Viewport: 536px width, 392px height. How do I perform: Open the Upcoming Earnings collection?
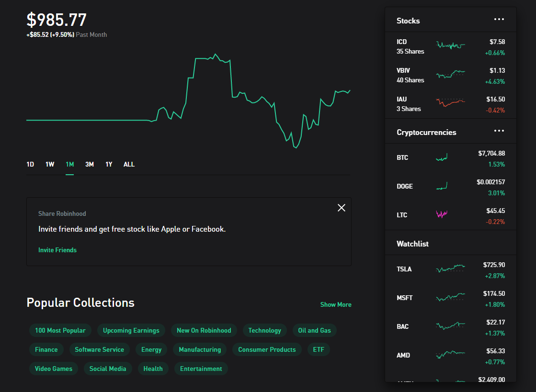click(x=131, y=330)
